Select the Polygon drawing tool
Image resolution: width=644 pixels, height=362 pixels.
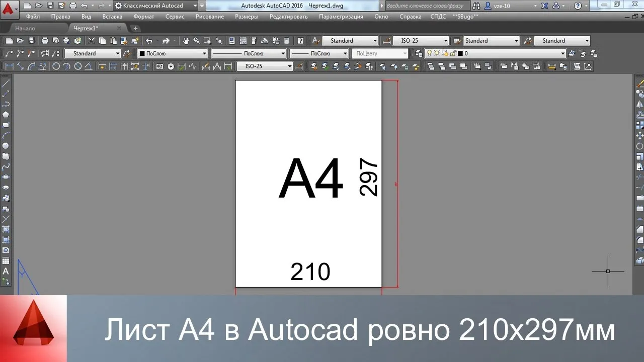pos(6,114)
